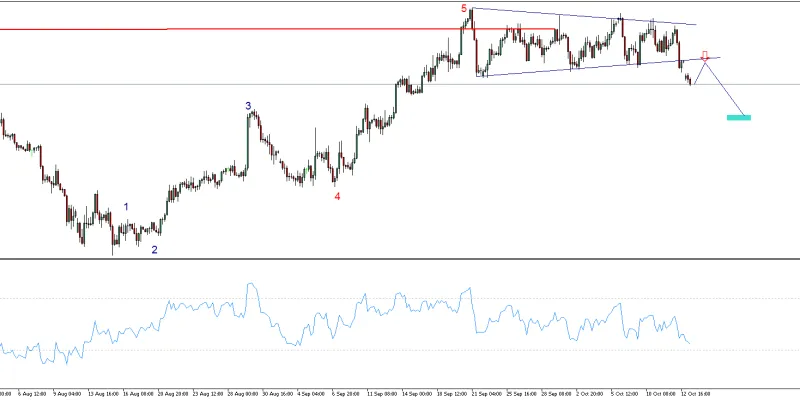The image size is (800, 400).
Task: Select the blue wave label 1
Action: click(x=126, y=207)
